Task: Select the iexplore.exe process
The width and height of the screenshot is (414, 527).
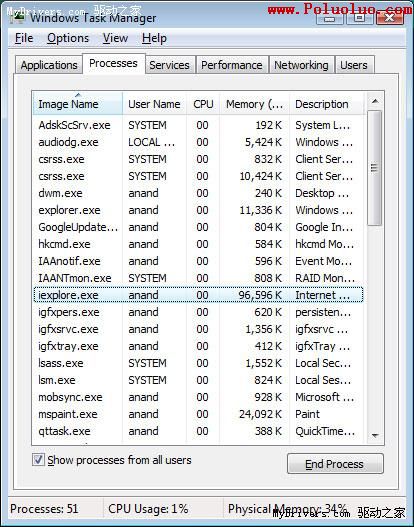Action: (198, 295)
